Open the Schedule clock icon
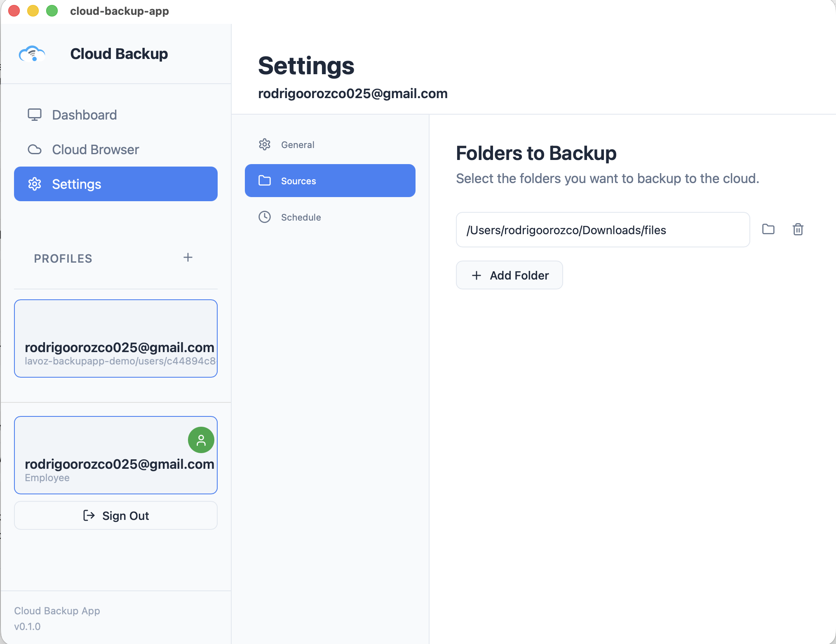Screen dimensions: 836x644 [265, 217]
